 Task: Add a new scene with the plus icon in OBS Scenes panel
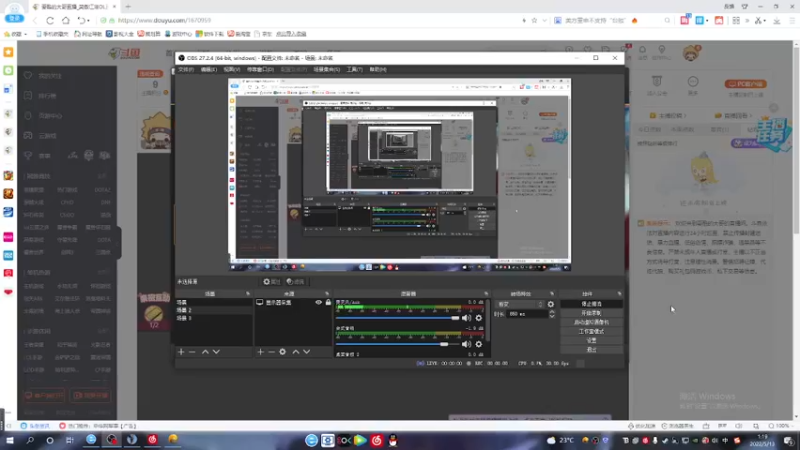[x=181, y=352]
